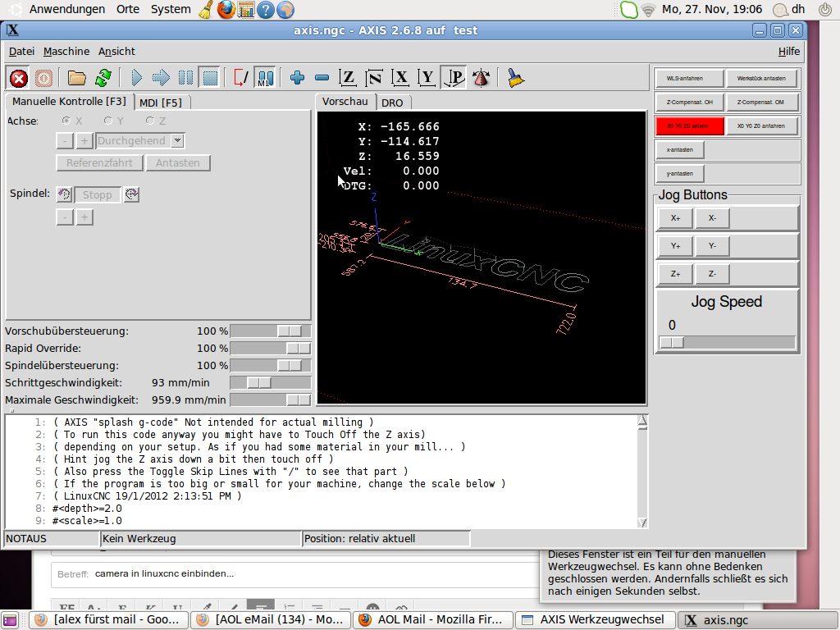Viewport: 840px width, 630px height.
Task: Open the help icon in the top panel
Action: point(266,10)
